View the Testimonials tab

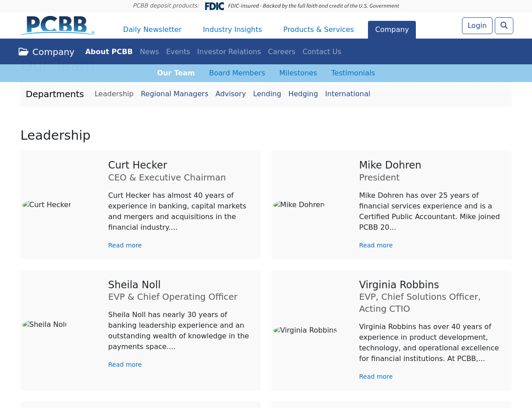coord(353,73)
